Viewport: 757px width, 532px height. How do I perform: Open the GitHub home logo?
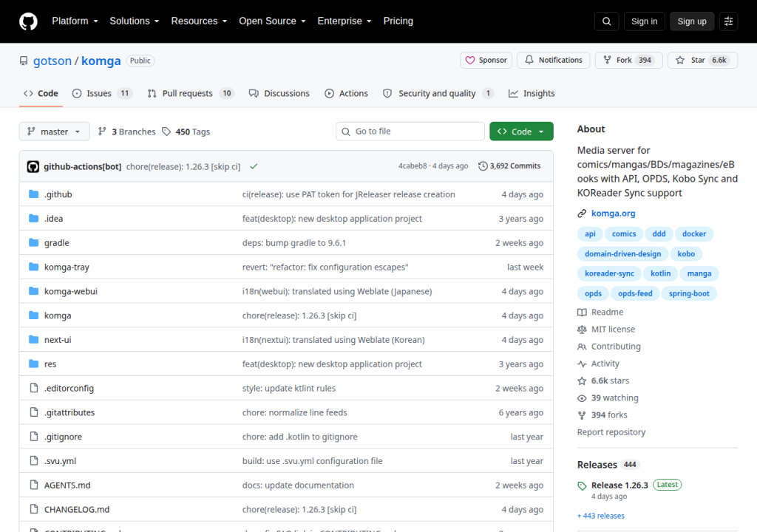[28, 21]
